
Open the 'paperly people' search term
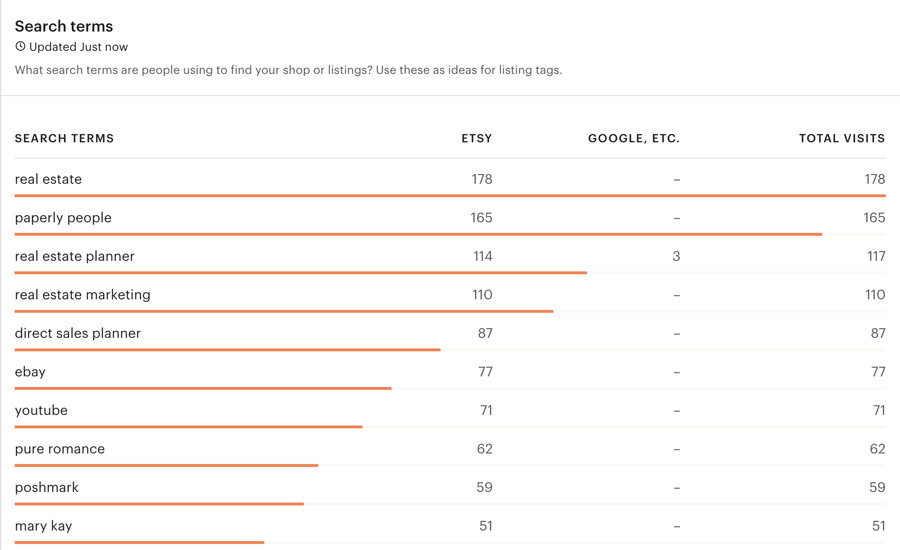(63, 218)
